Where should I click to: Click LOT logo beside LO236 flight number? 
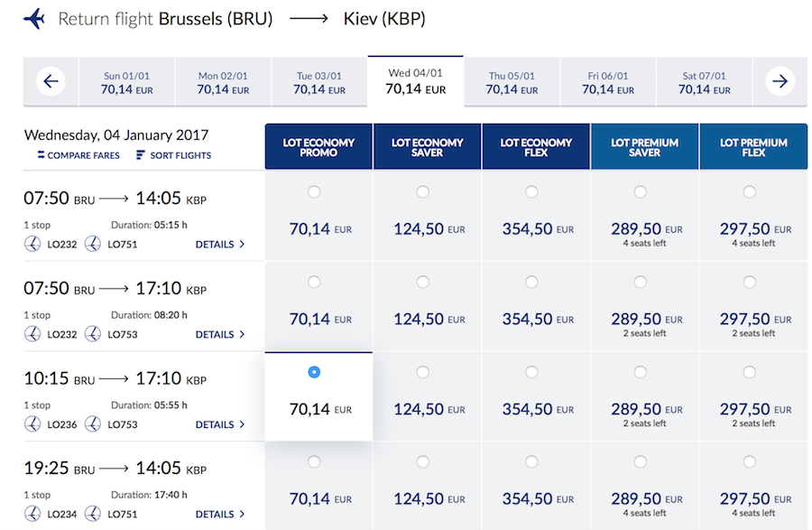point(32,424)
